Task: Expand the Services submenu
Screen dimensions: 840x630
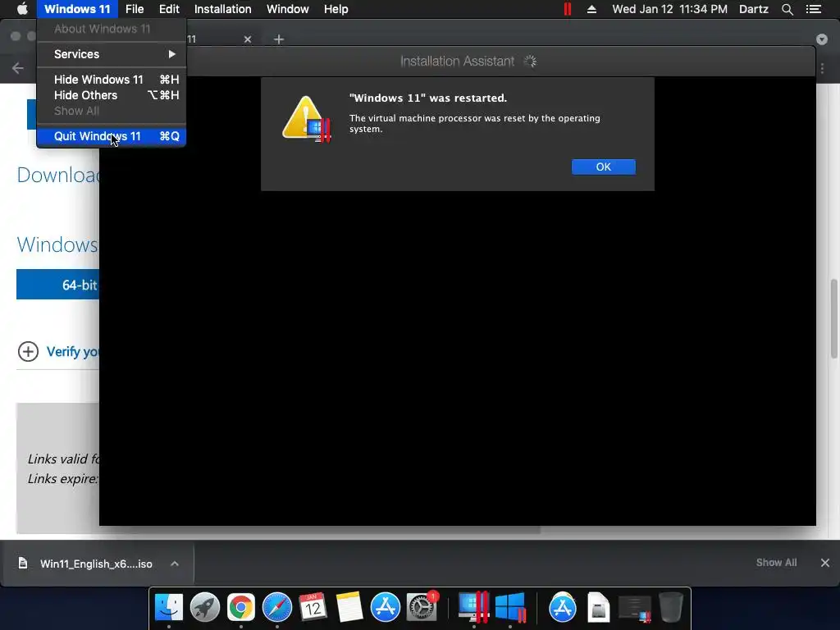Action: point(112,54)
